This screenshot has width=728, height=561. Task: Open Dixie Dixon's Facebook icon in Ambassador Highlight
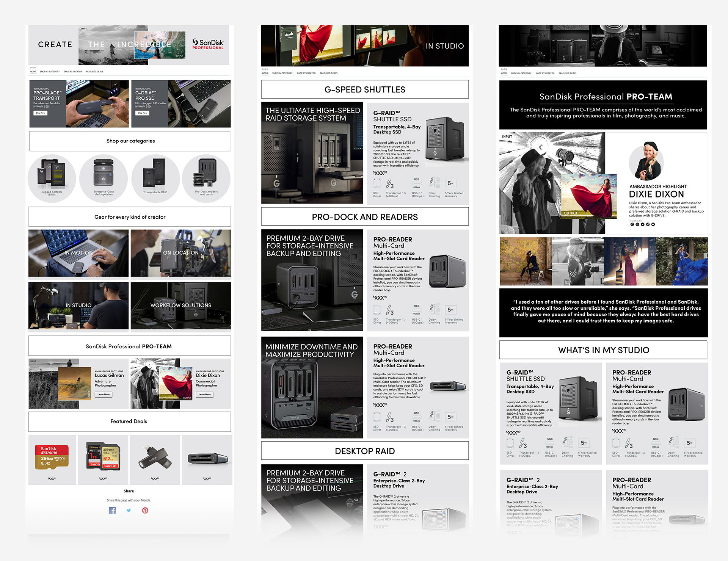[x=648, y=224]
